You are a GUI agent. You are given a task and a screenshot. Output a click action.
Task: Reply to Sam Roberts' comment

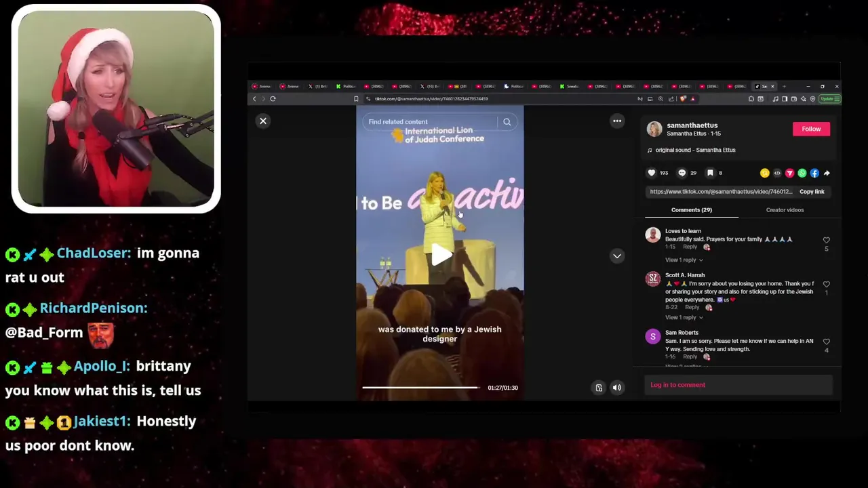tap(690, 357)
